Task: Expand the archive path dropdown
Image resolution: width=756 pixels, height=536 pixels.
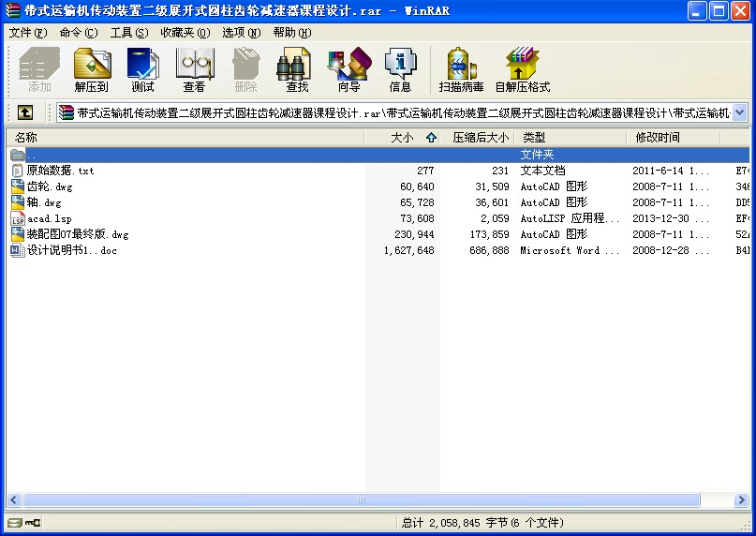Action: (739, 112)
